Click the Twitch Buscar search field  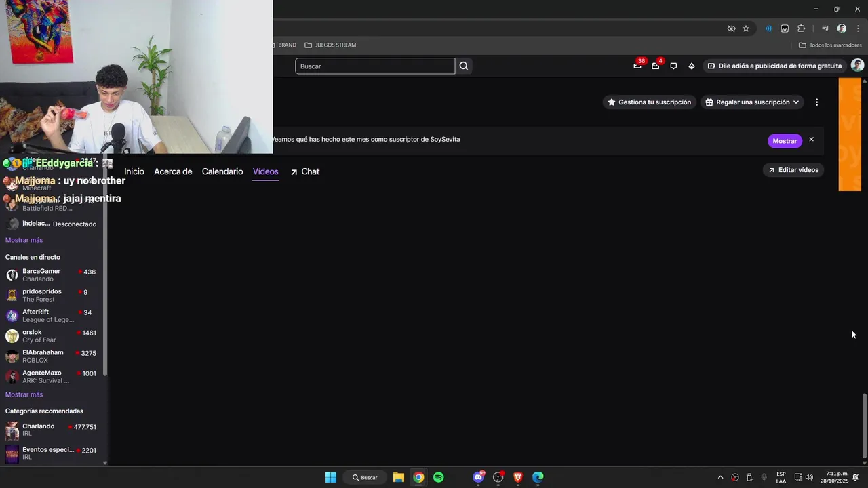375,66
